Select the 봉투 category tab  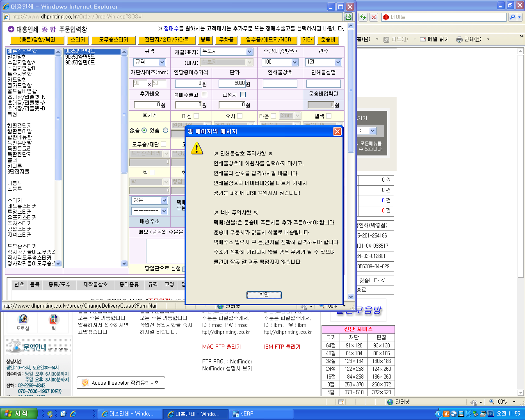(205, 40)
